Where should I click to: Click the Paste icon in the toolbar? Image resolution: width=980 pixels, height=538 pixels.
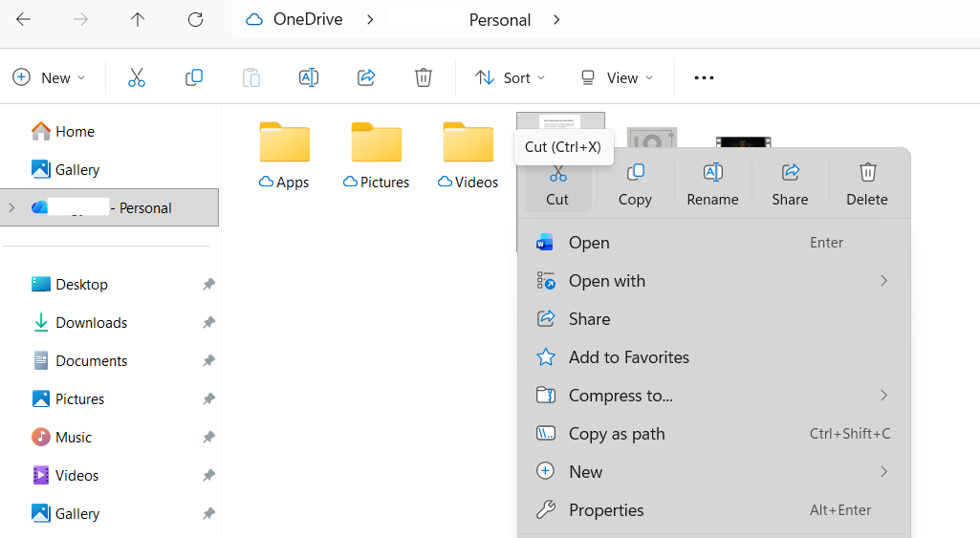pyautogui.click(x=251, y=77)
